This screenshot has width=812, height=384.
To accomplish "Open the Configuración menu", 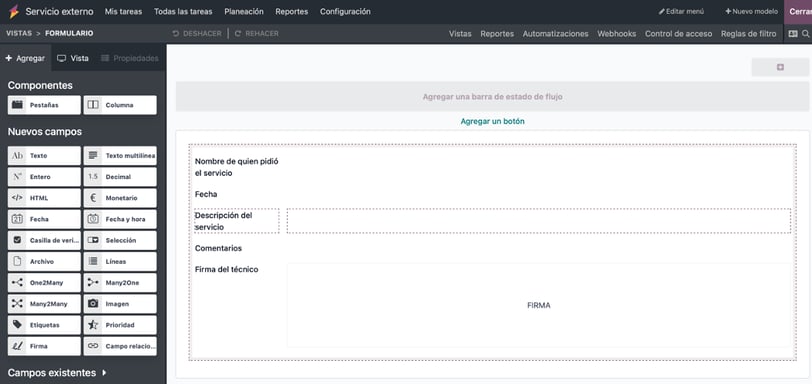I will 345,11.
